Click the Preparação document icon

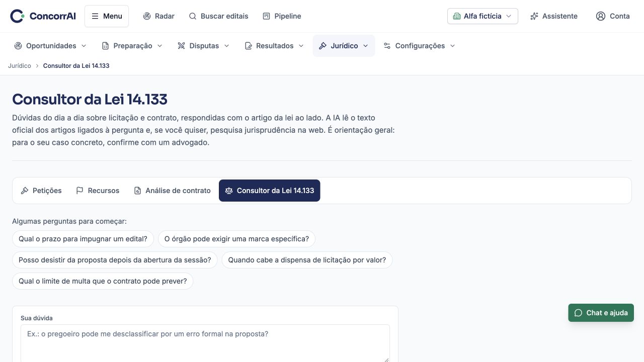[x=105, y=46]
